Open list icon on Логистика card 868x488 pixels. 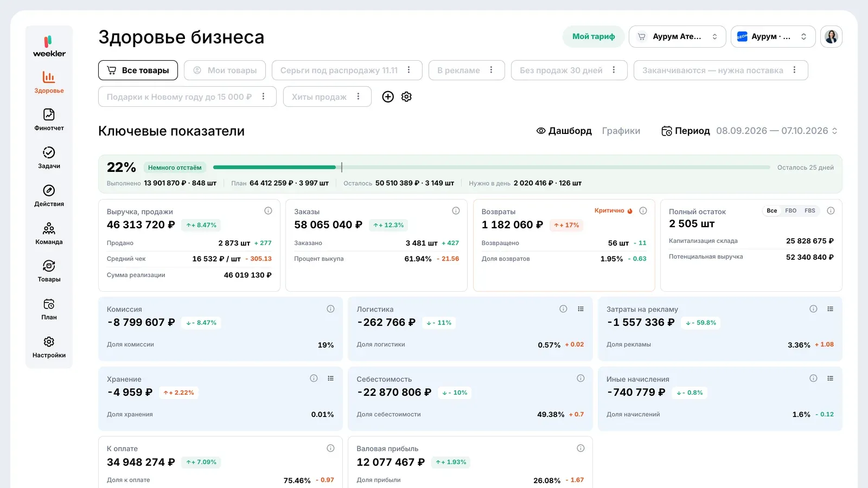click(580, 309)
